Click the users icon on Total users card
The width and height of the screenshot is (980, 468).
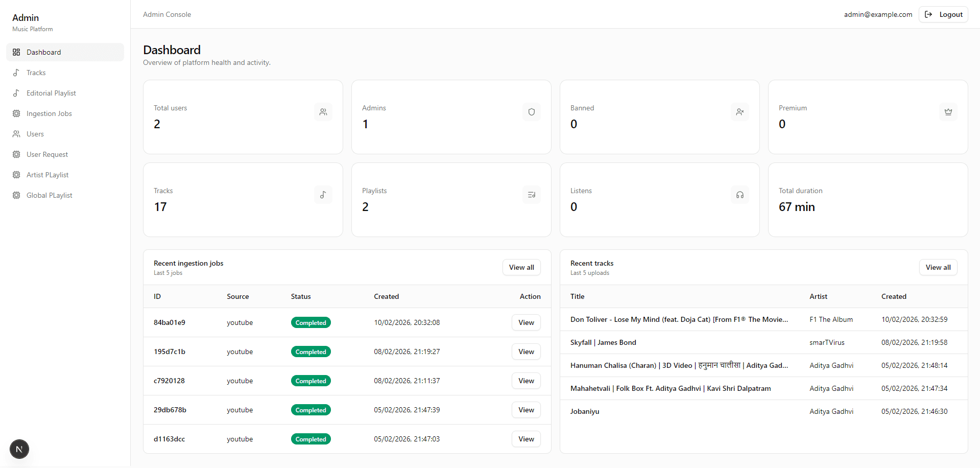click(323, 112)
